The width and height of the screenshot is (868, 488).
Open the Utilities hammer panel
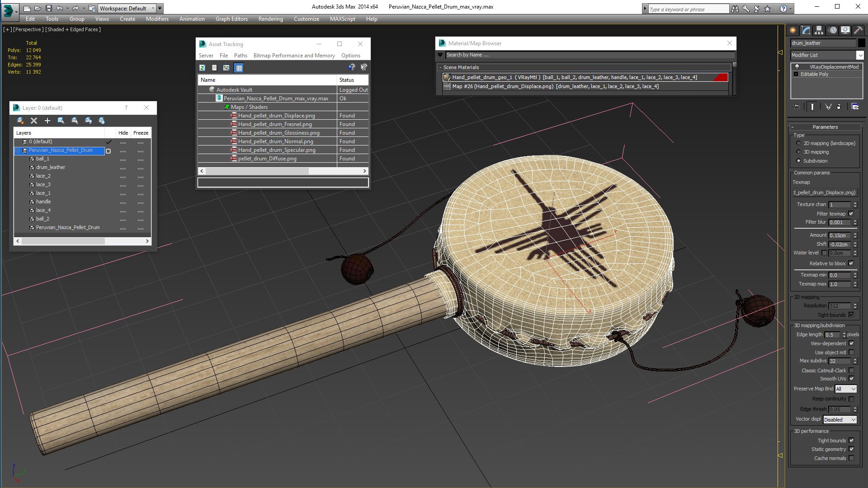click(858, 30)
